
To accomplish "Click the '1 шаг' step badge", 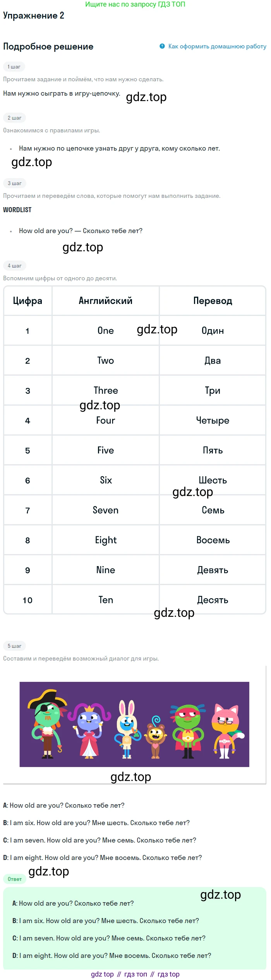I will tap(14, 67).
